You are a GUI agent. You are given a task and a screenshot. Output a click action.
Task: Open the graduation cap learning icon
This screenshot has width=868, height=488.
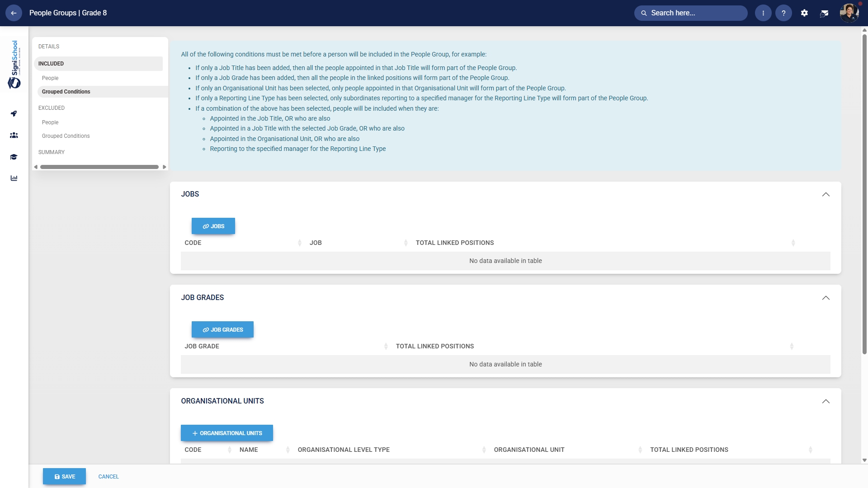pyautogui.click(x=14, y=157)
